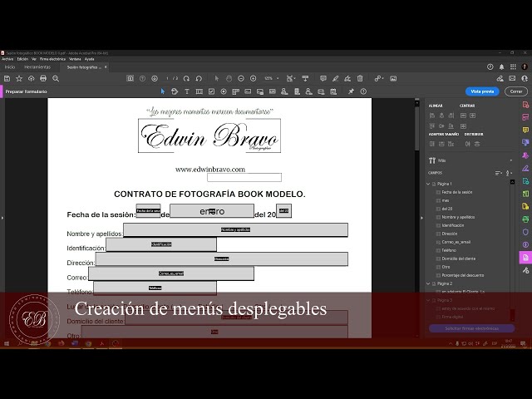
Task: Expand the Más options dropdown
Action: [x=511, y=160]
